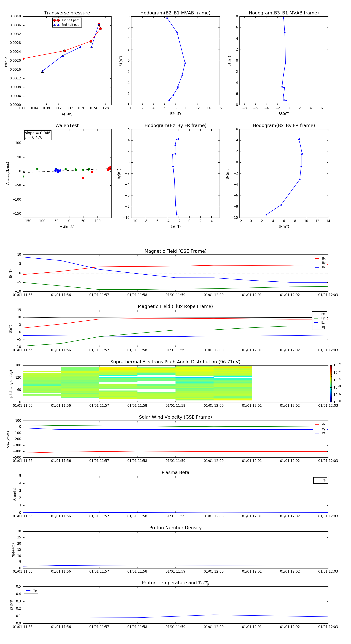351x644 pixels.
Task: Click the "V_A(km/s)" axis label of WalenTest
Action: 67,227
